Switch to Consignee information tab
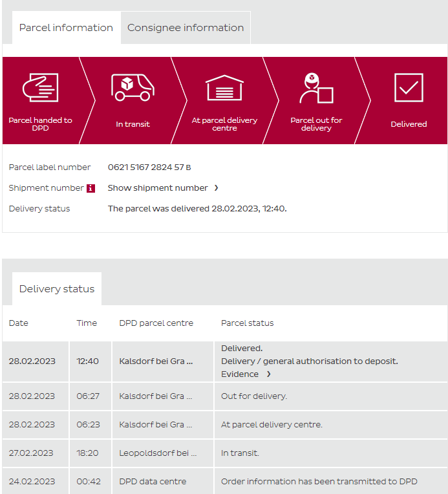The image size is (448, 494). (186, 28)
